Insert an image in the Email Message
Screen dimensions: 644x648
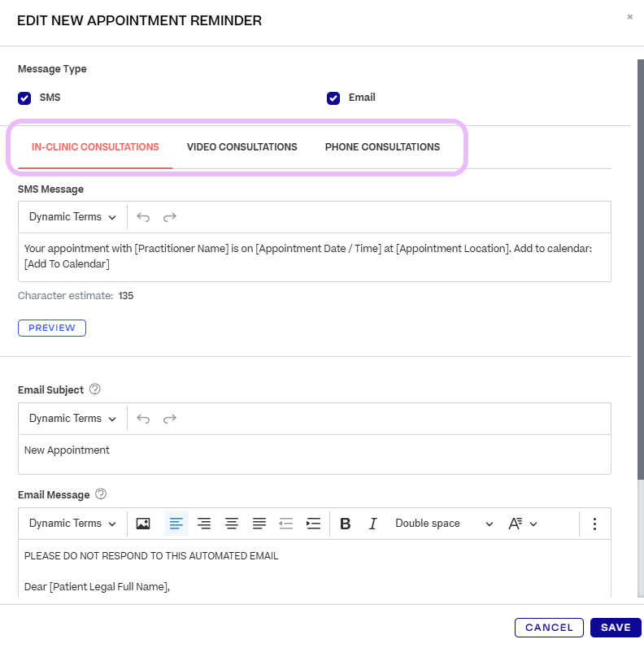pyautogui.click(x=143, y=524)
